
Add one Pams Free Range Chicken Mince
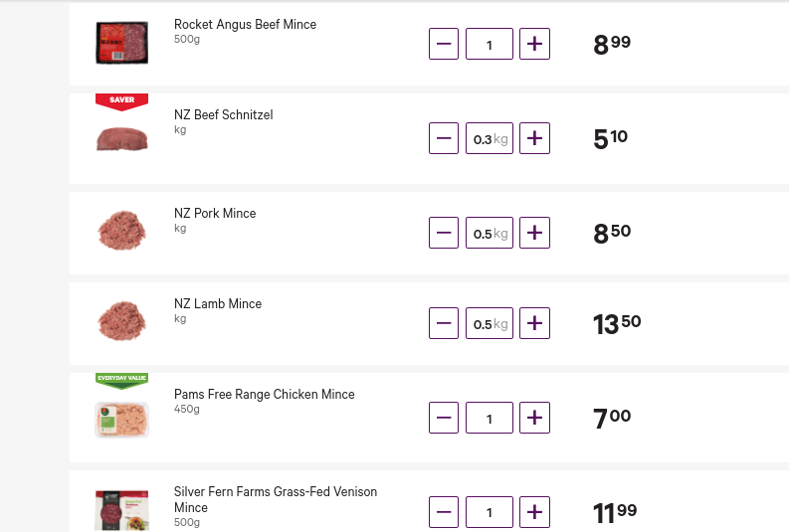[534, 418]
